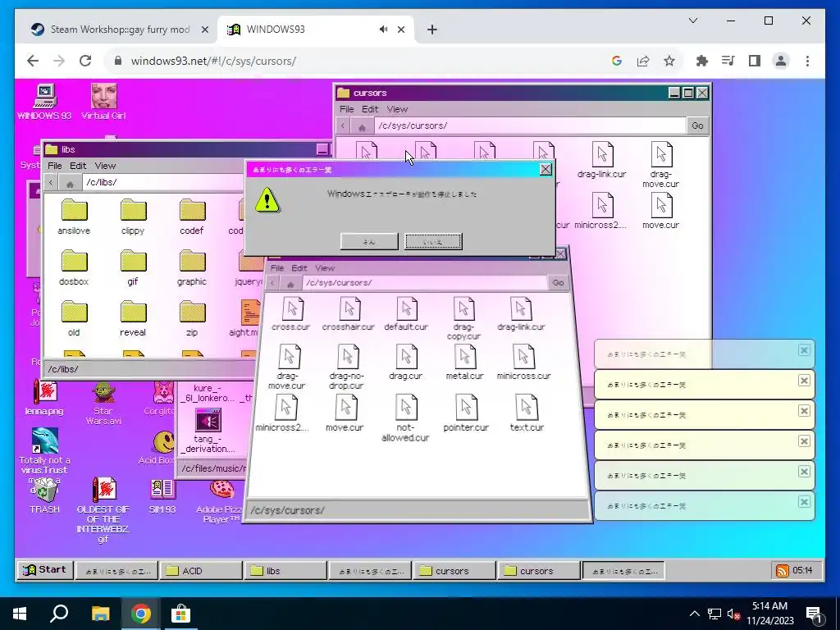
Task: Open the TRASH desktop icon
Action: coord(44,495)
